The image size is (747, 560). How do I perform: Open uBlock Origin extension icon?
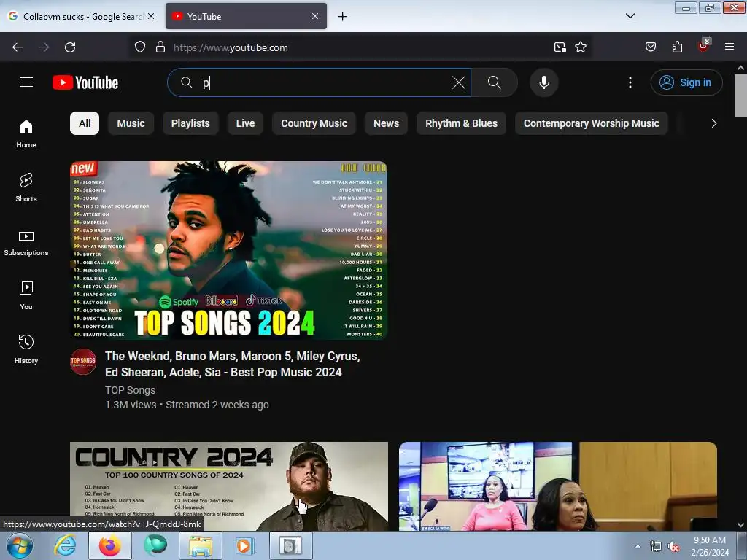704,46
